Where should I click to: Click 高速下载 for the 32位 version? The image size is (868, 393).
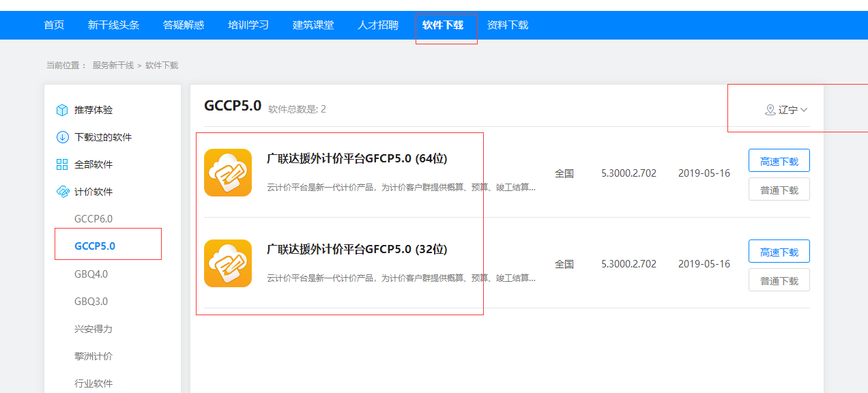point(779,252)
